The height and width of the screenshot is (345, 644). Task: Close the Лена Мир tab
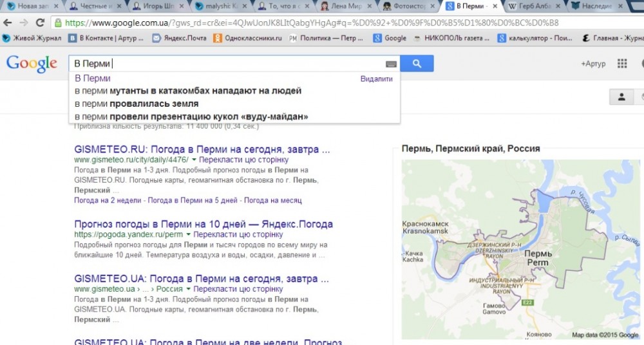(369, 6)
